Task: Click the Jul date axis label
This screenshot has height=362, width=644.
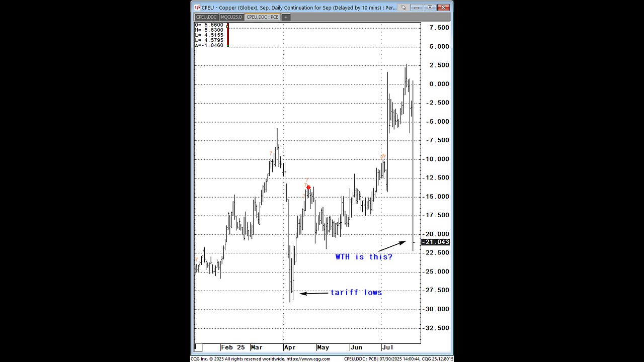Action: pos(387,347)
